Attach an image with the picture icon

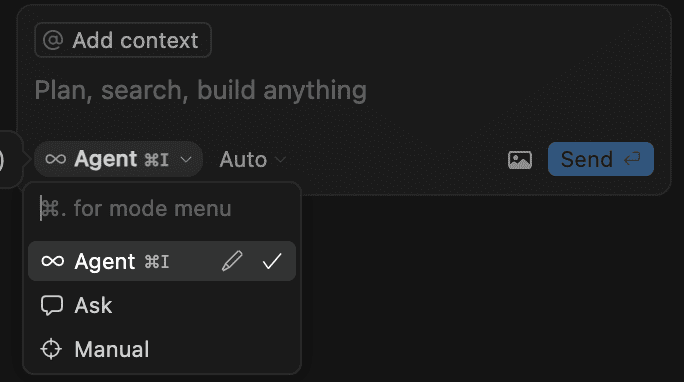[x=520, y=160]
